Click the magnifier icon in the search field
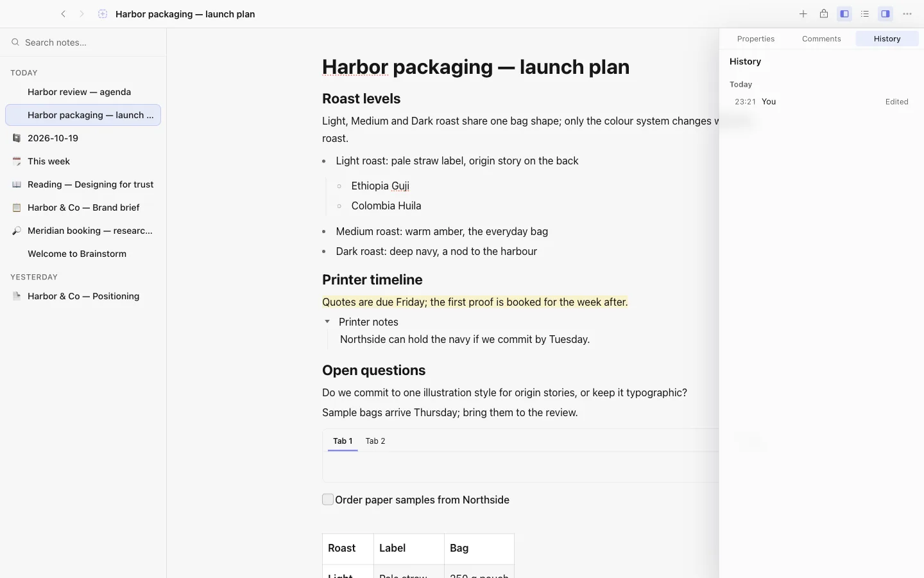Viewport: 924px width, 578px height. point(15,42)
